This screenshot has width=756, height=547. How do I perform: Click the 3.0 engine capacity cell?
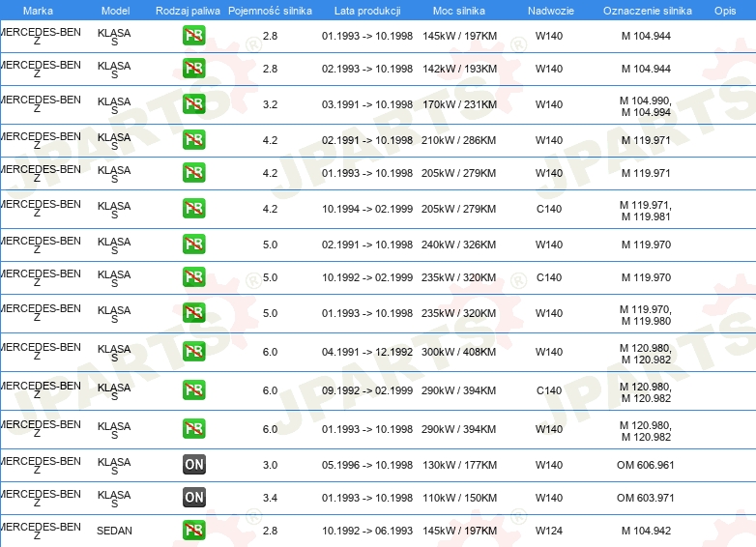270,465
